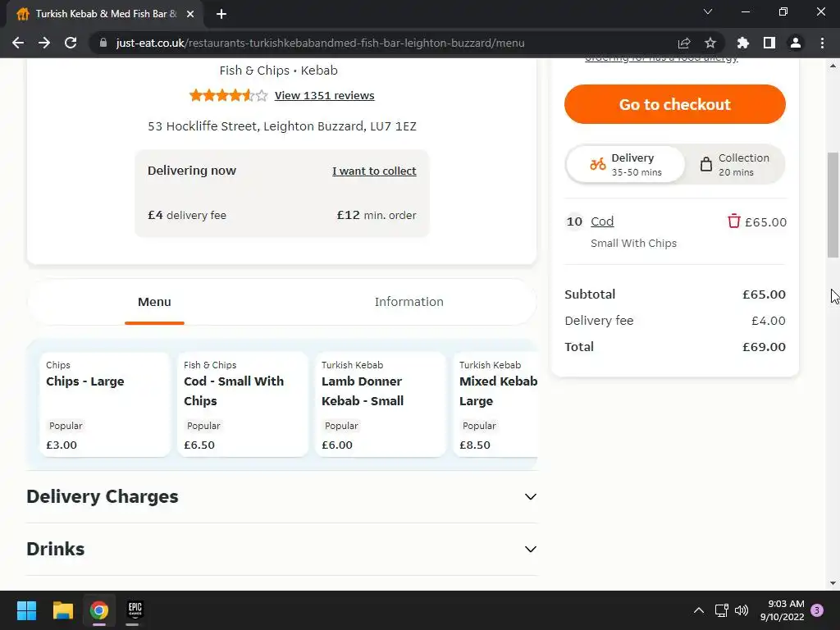Open the Windows Start menu
This screenshot has width=840, height=630.
click(26, 610)
